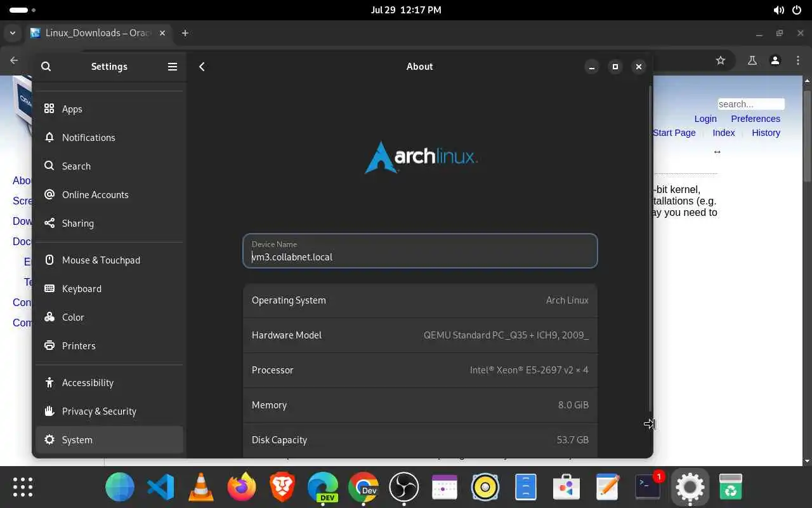Follow the Start Page link

pos(674,133)
